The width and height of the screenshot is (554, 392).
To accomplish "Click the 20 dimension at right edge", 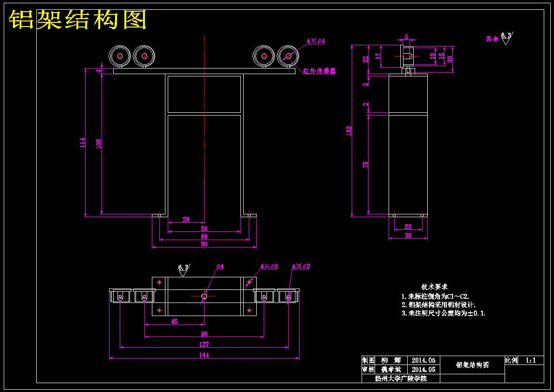I will pos(450,59).
